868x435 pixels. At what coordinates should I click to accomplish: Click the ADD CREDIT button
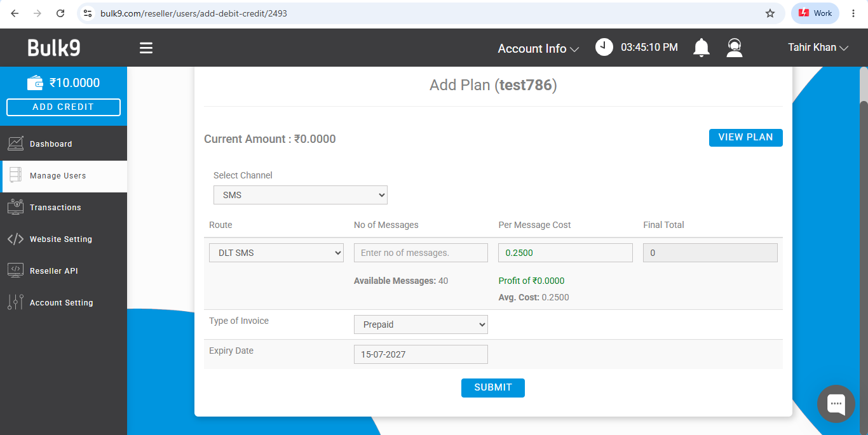[64, 107]
